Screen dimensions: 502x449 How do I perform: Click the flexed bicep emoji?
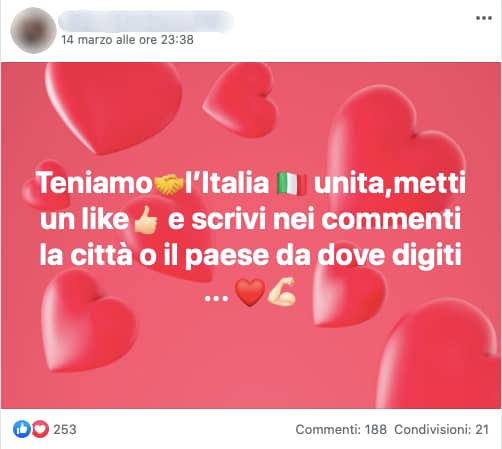click(x=282, y=292)
